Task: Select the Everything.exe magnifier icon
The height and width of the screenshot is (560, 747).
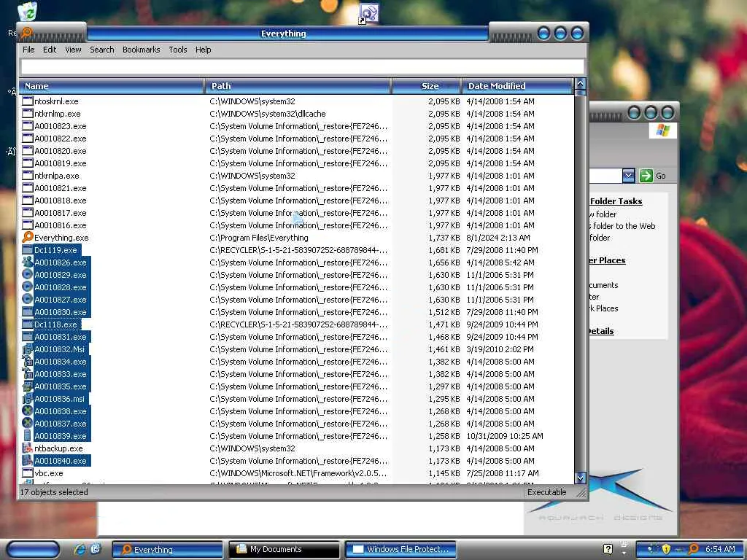Action: click(28, 237)
